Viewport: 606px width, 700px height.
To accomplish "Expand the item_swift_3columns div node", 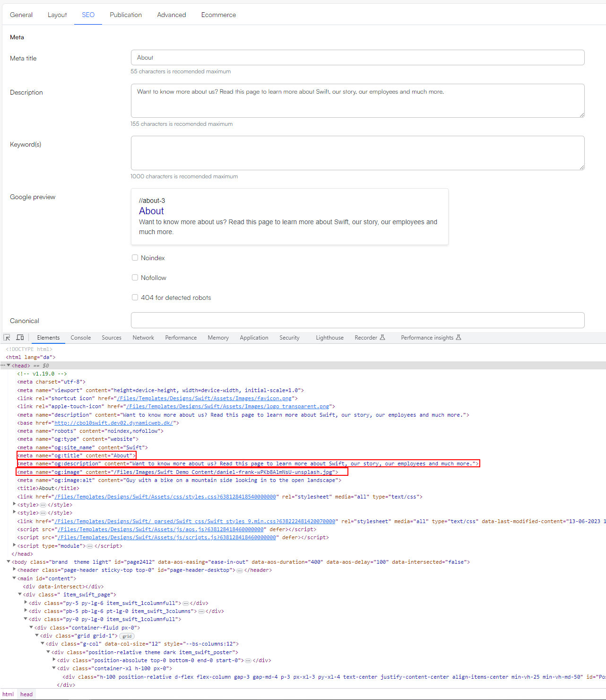I will (x=26, y=611).
